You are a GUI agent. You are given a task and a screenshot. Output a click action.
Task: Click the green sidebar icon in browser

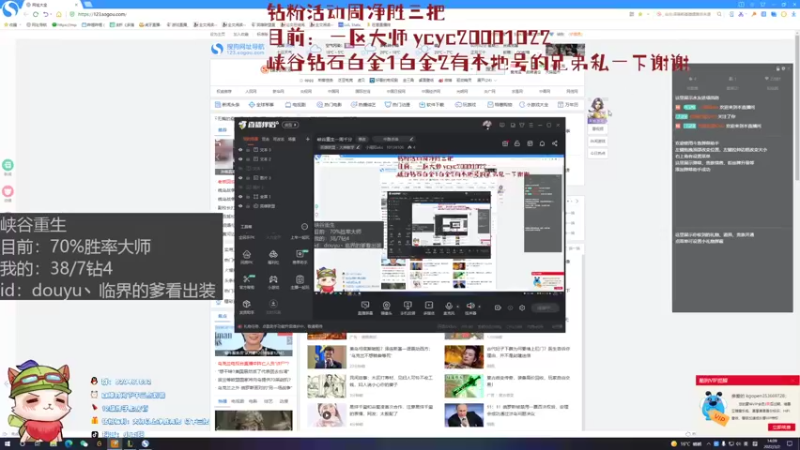8,165
